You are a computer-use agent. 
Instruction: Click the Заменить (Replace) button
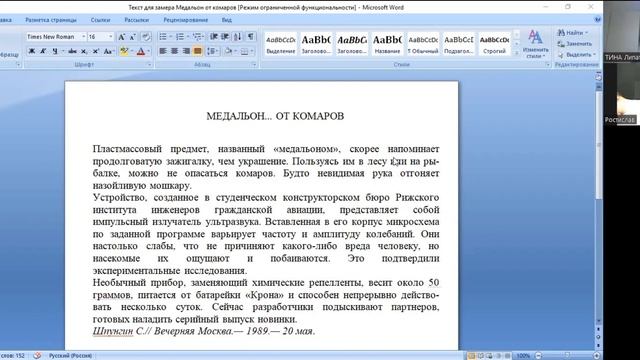(x=575, y=44)
